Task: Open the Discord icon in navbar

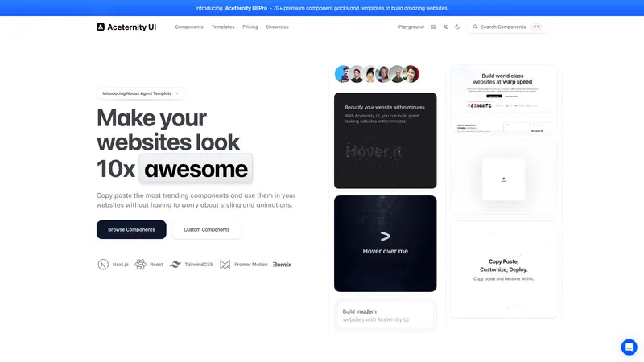Action: click(433, 27)
